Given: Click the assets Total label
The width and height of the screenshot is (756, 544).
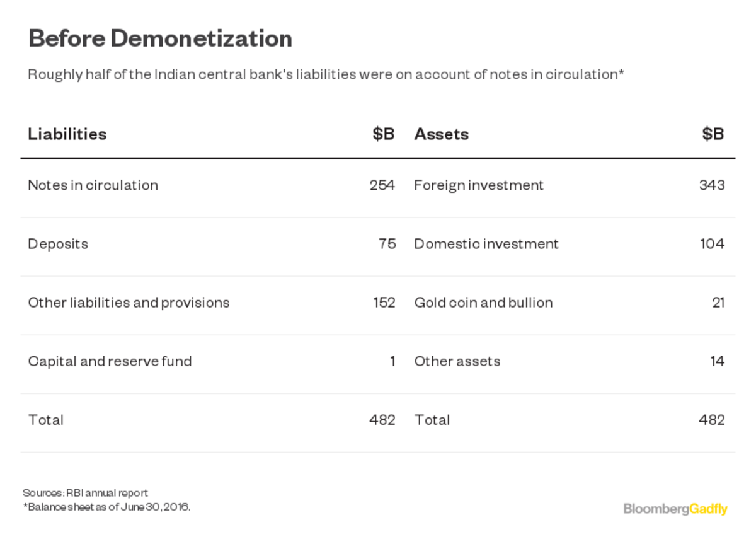Looking at the screenshot, I should 432,420.
